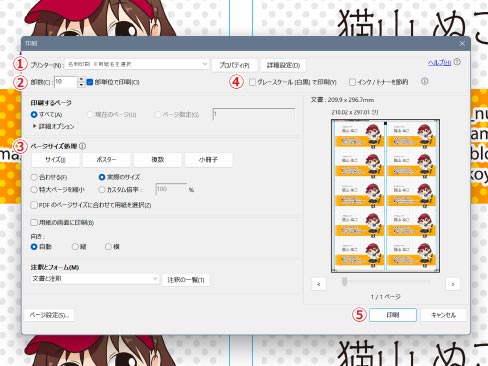Viewport: 488px width, 366px height.
Task: Click the 印刷 print button
Action: pyautogui.click(x=393, y=315)
